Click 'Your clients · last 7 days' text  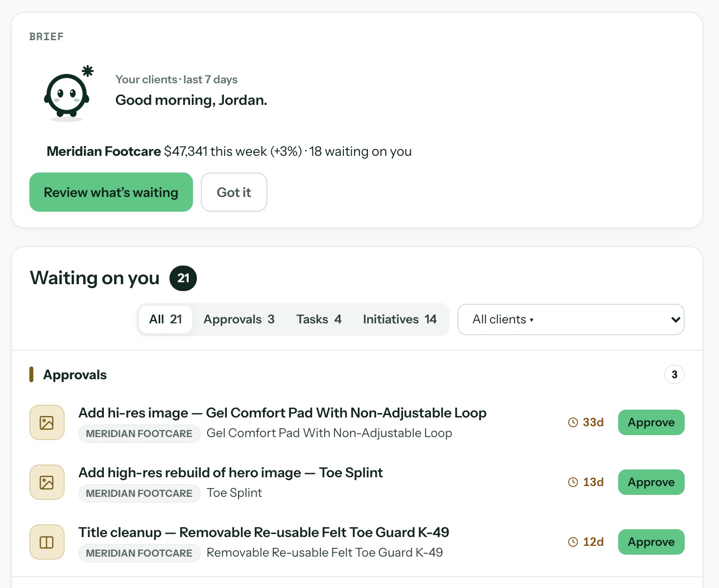click(x=176, y=79)
